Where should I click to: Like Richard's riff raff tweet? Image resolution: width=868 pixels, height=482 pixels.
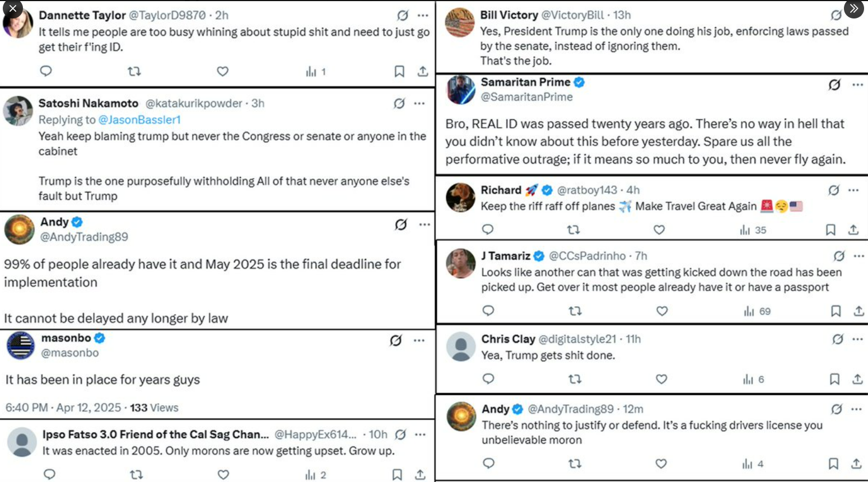tap(659, 230)
